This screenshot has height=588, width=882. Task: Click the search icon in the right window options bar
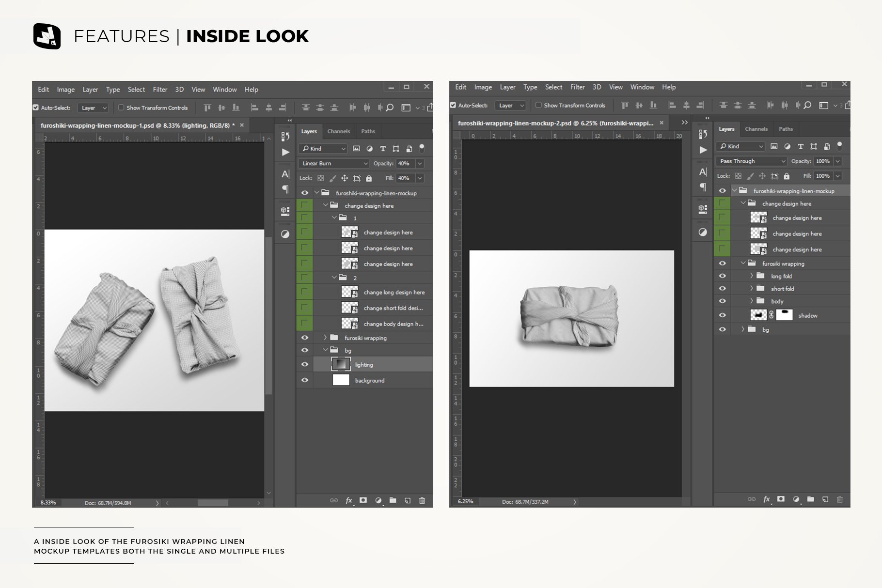click(807, 105)
